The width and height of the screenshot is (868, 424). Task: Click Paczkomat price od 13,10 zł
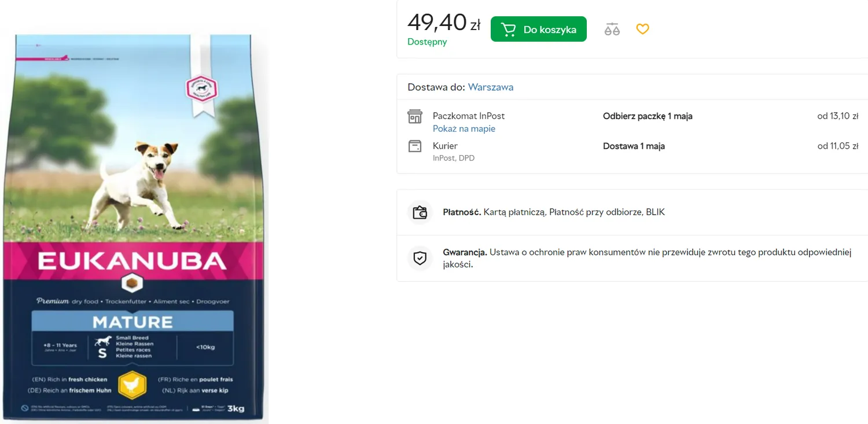click(x=837, y=116)
